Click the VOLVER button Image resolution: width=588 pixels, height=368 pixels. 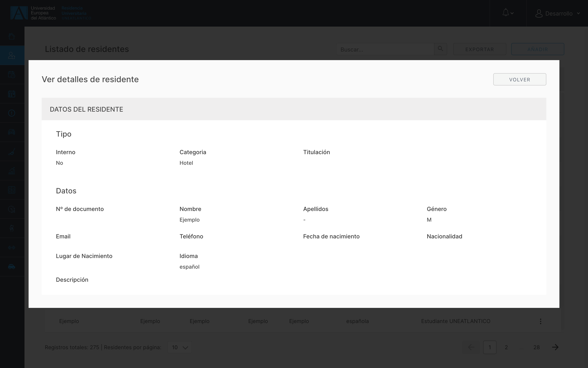[x=520, y=79]
